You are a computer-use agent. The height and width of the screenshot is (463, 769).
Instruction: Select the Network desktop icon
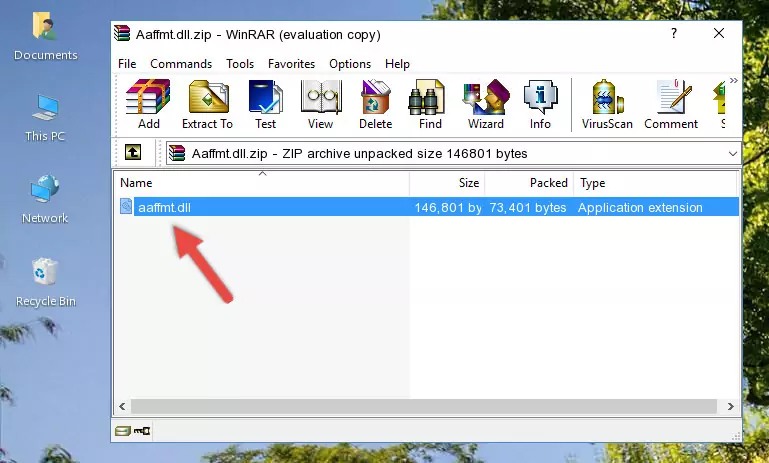point(45,199)
